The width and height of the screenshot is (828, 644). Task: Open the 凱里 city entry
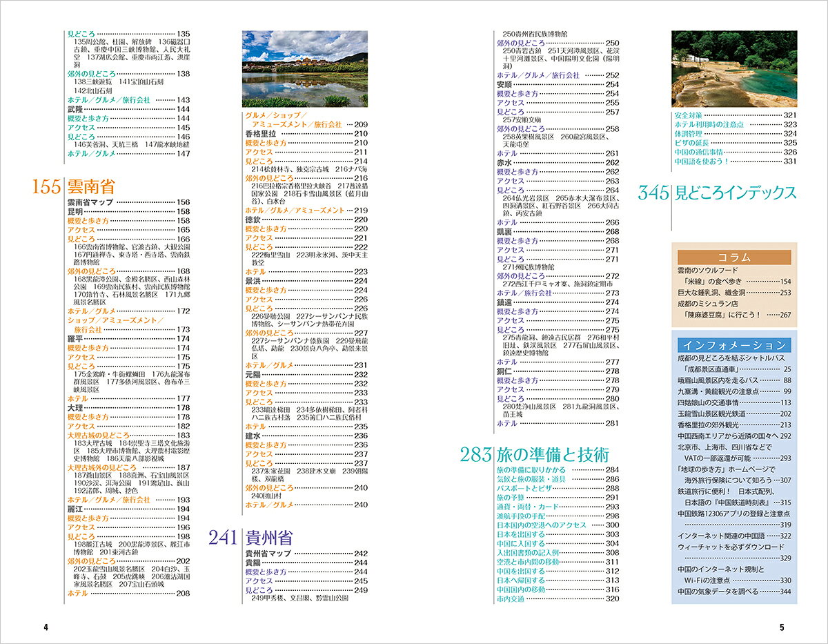[558, 231]
